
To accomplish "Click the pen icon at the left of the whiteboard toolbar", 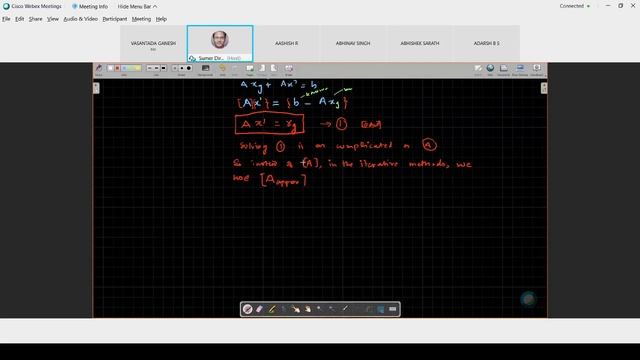I will (99, 68).
